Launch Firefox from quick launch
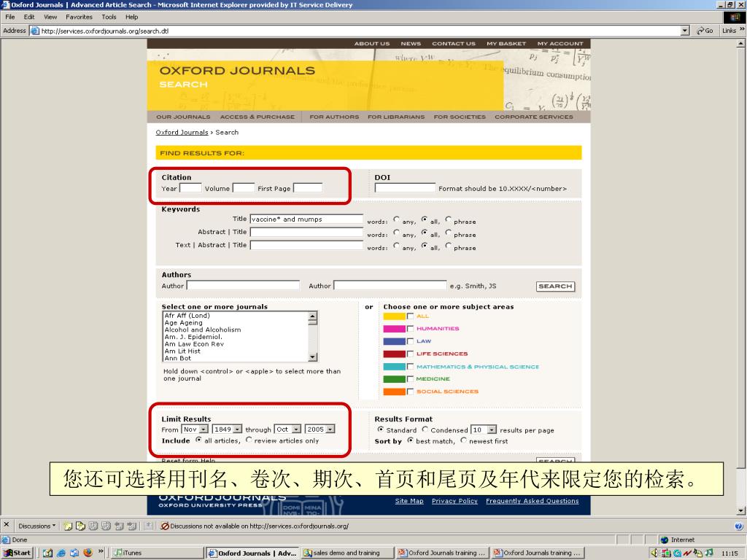747x560 pixels. [x=88, y=553]
